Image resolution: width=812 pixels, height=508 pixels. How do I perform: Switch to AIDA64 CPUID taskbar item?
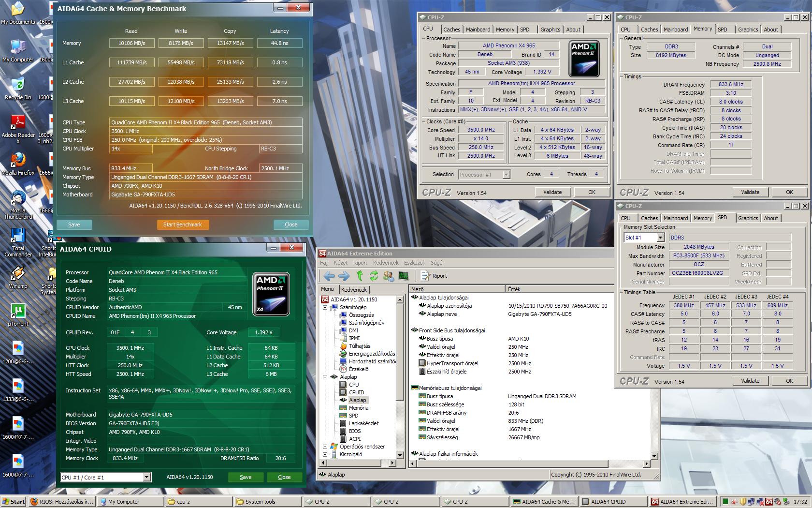[x=613, y=502]
